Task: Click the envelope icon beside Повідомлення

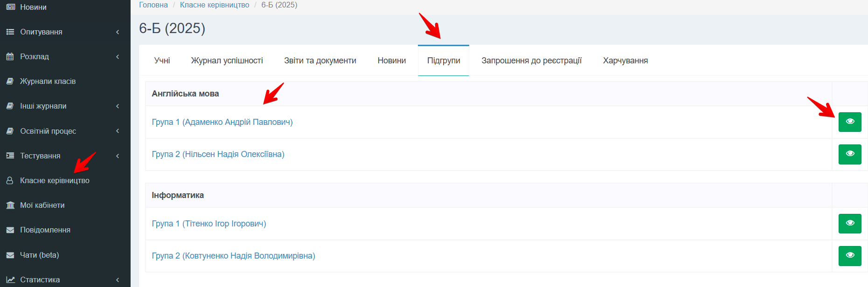Action: [x=10, y=230]
